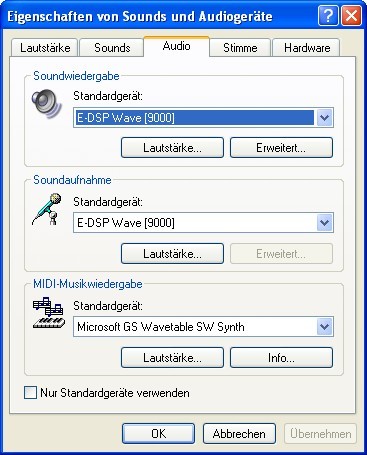Click the Soundwiedergabe group label
Image resolution: width=367 pixels, height=455 pixels.
pos(76,76)
